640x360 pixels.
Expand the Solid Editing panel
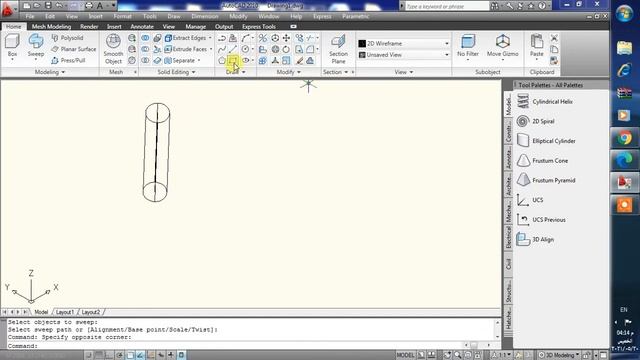(x=176, y=72)
